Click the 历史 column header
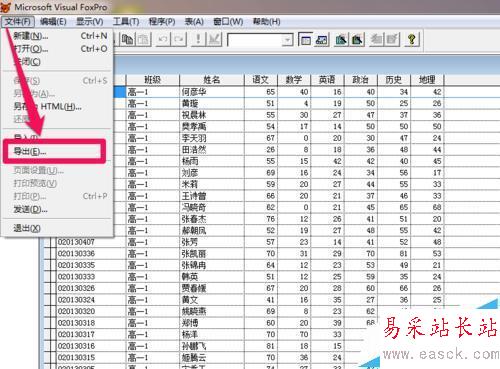 point(394,80)
